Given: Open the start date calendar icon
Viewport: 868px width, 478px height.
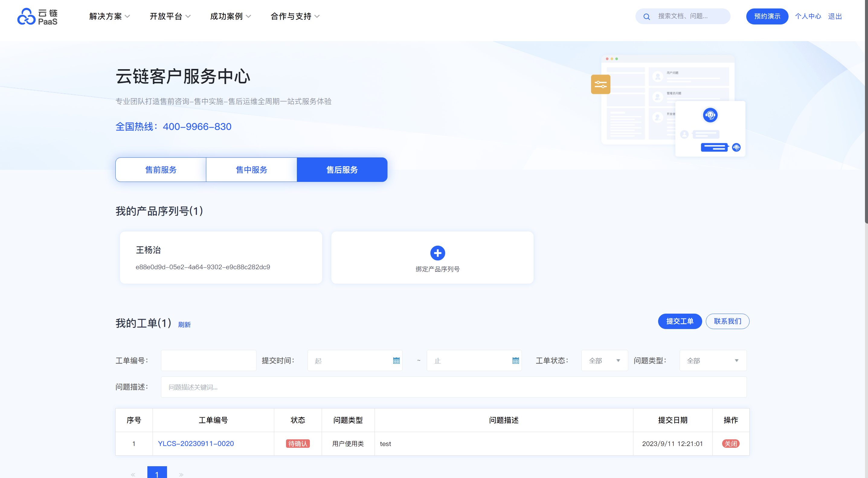Looking at the screenshot, I should click(x=396, y=360).
